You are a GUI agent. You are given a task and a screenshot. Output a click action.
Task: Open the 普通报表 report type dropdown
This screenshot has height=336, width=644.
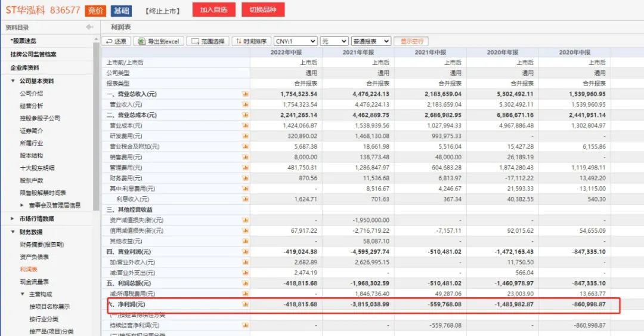coord(371,41)
